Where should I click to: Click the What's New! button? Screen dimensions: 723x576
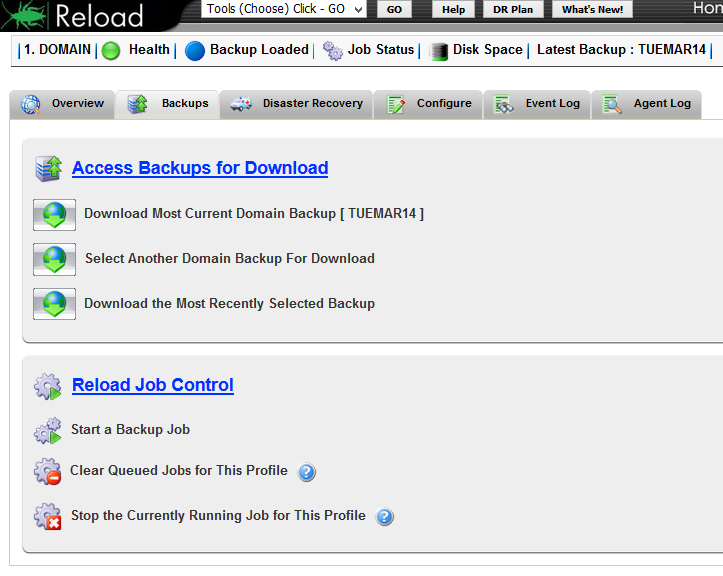point(592,9)
